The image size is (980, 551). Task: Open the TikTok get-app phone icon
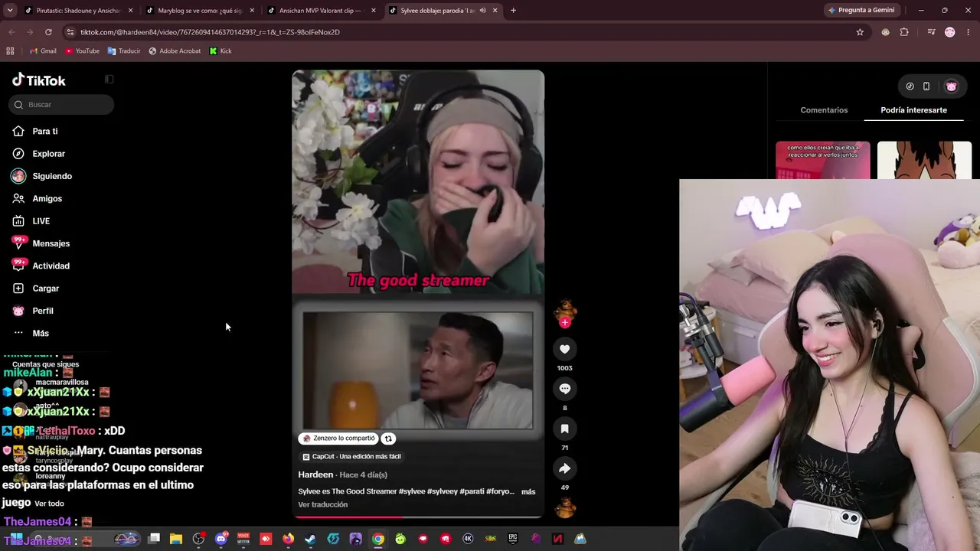926,86
